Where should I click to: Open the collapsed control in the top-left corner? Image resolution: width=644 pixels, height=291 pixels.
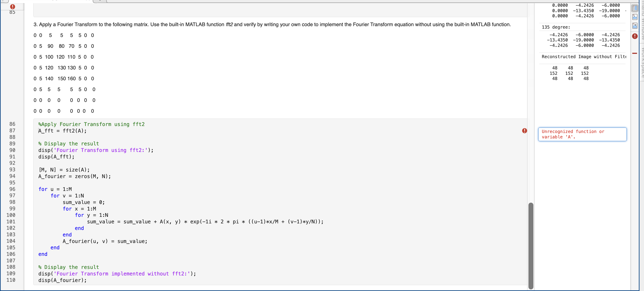click(4, 1)
